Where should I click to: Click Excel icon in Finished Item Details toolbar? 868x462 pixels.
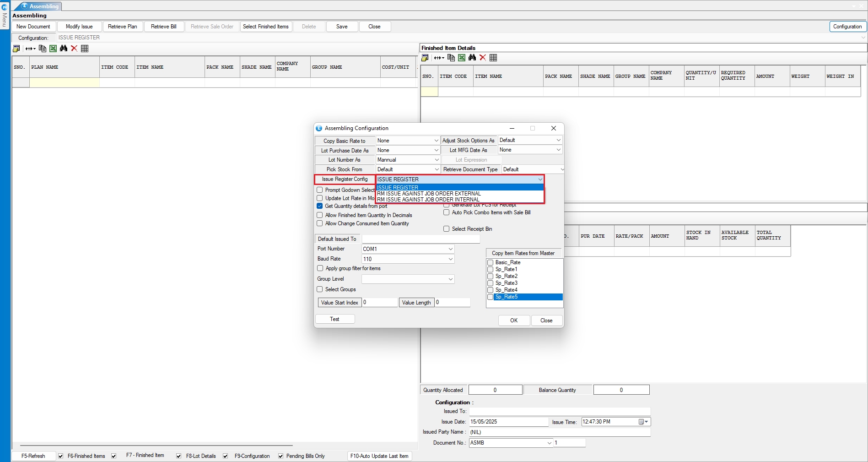(462, 58)
